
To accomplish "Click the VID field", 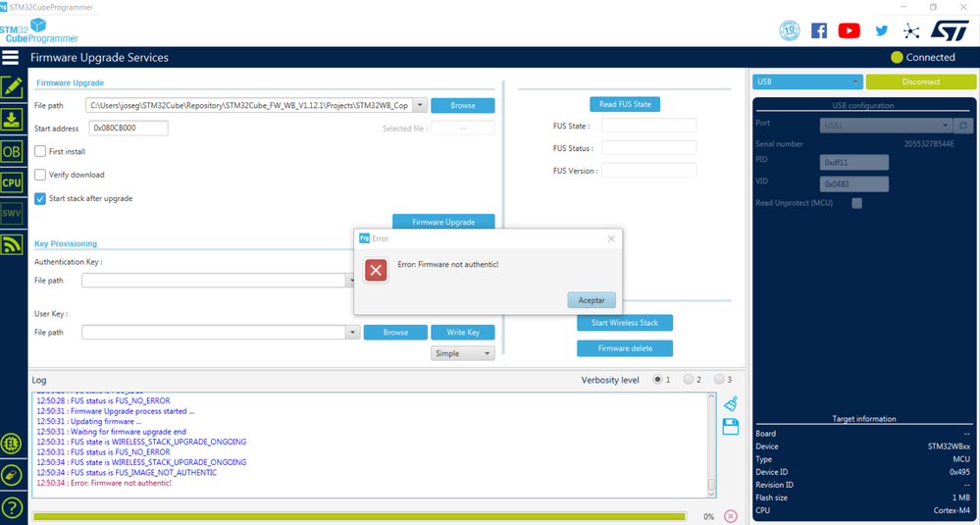I will (x=853, y=184).
